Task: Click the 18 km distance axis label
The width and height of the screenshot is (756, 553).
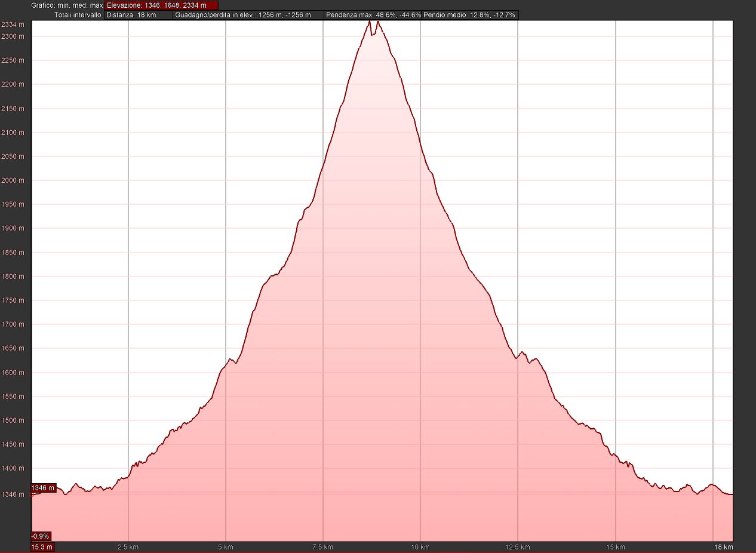Action: click(723, 547)
